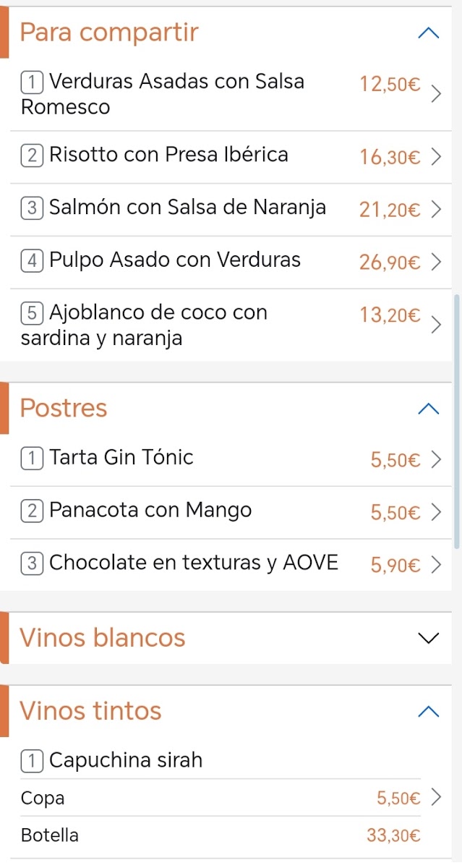Open Panacota con Mango chevron
Viewport: 462px width, 868px height.
pyautogui.click(x=435, y=512)
